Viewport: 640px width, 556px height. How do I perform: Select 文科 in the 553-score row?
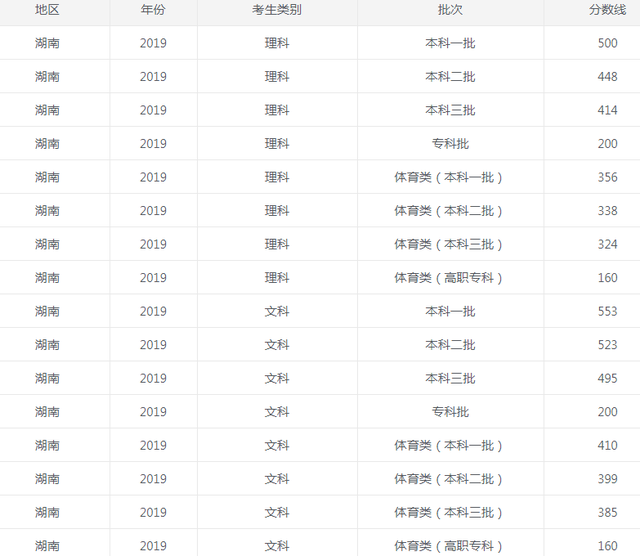(x=277, y=311)
